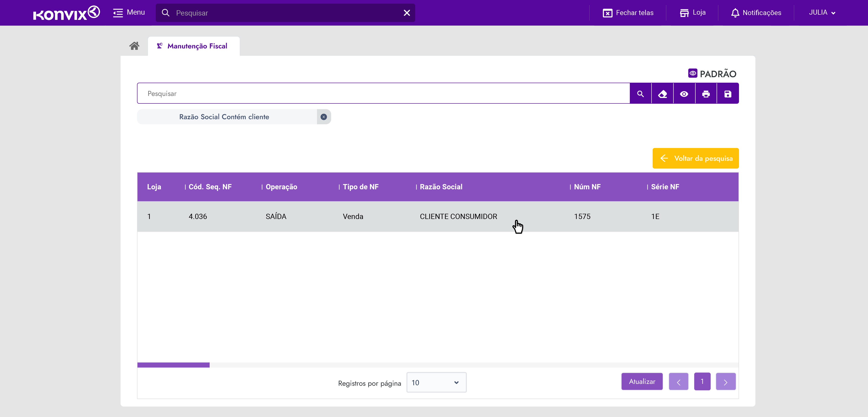Screen dimensions: 868x417
Task: Toggle the PADRÃO view eye icon
Action: click(692, 73)
